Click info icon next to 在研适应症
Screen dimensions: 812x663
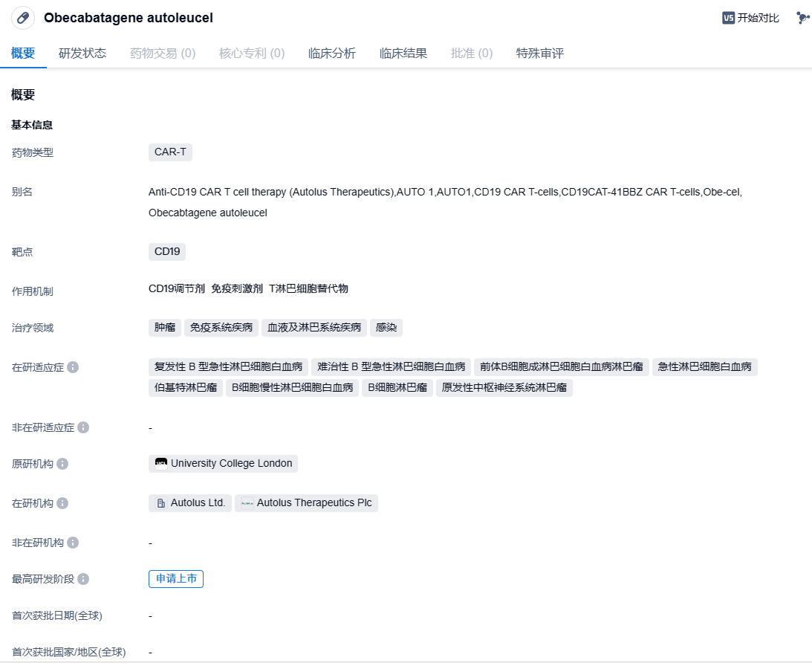click(73, 367)
